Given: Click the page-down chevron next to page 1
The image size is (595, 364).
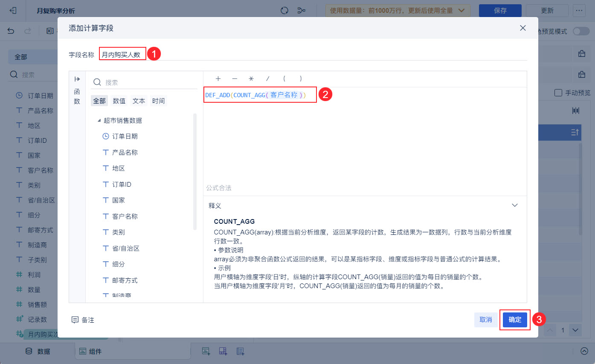Looking at the screenshot, I should pos(575,330).
